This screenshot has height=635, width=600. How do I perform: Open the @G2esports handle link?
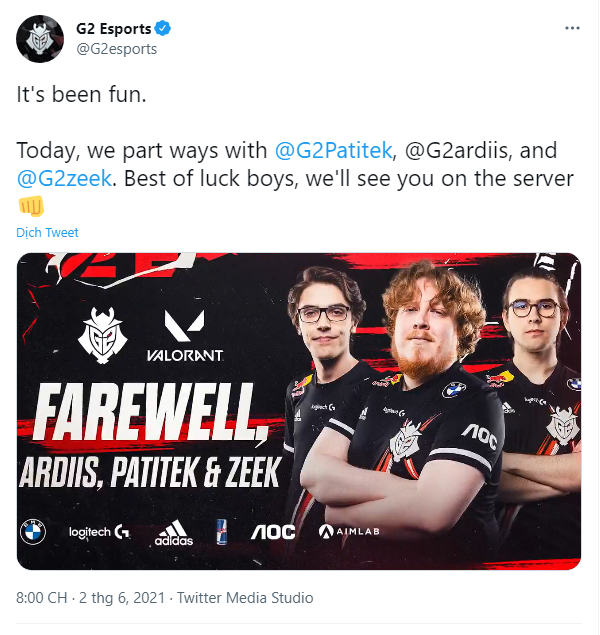117,49
